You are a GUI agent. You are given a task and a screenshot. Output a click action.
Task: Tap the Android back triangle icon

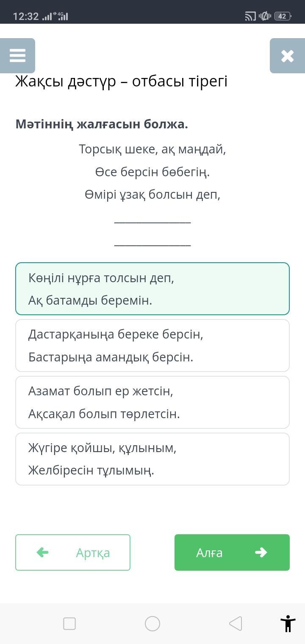[236, 624]
